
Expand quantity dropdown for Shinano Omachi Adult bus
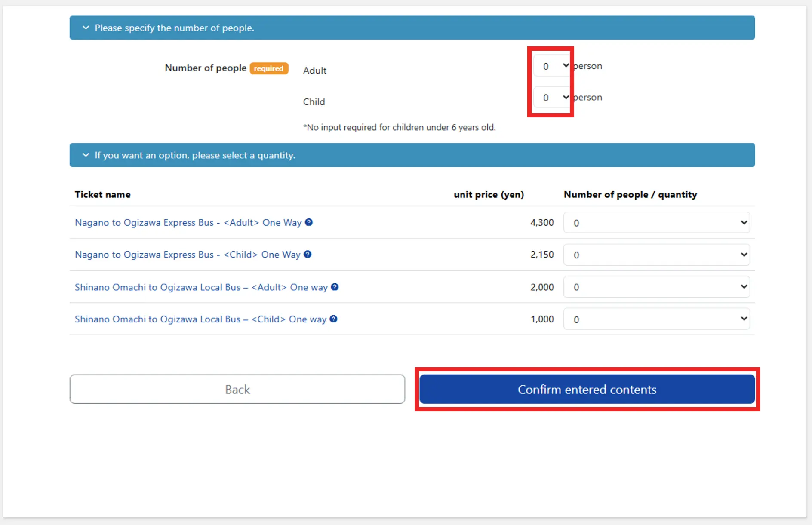[656, 287]
